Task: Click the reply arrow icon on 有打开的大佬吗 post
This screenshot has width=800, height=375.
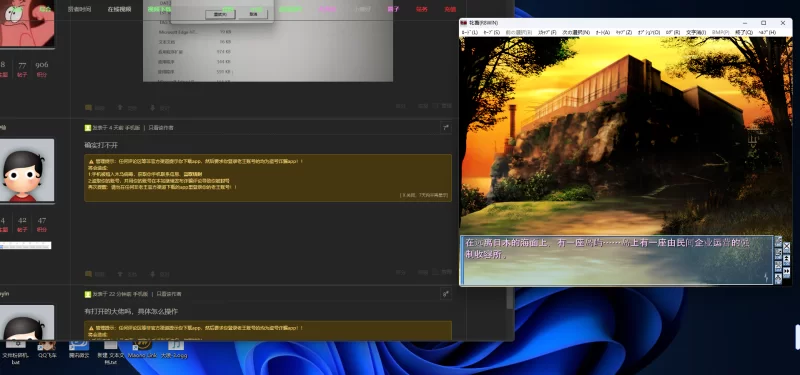Action: tap(446, 294)
